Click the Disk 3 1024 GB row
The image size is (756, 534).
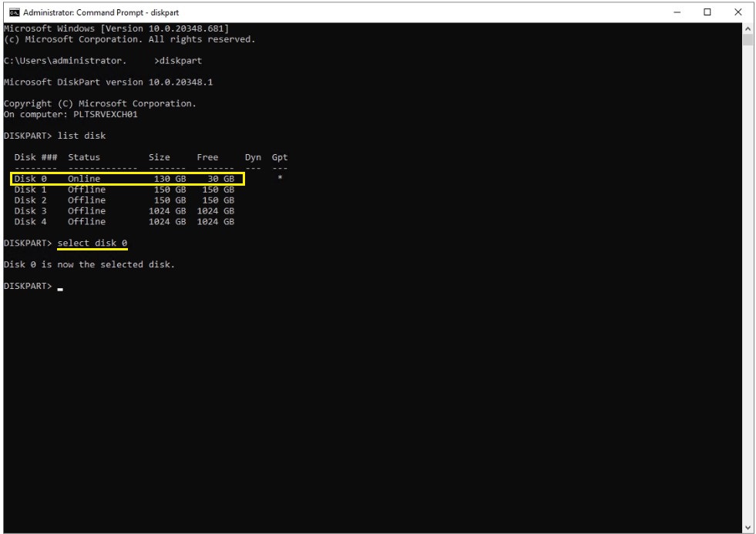124,210
